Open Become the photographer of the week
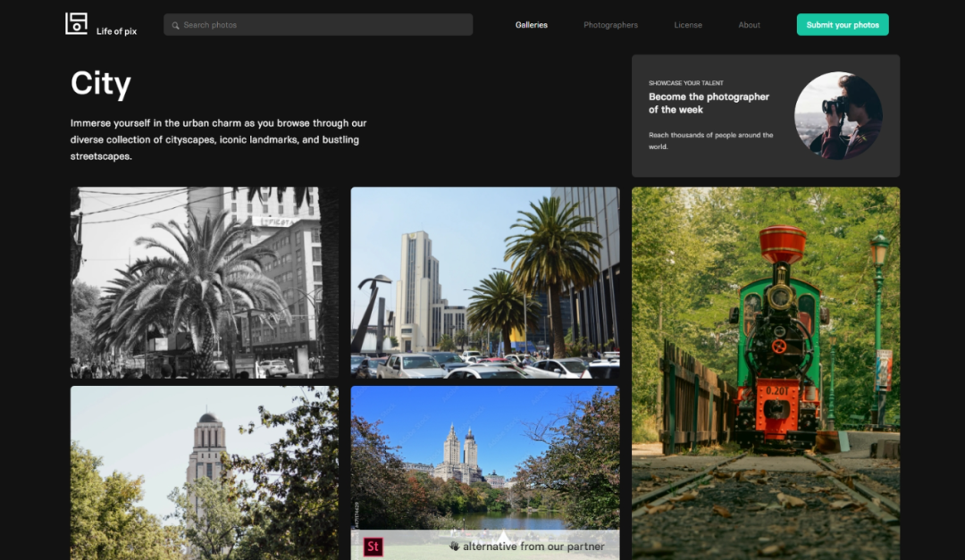This screenshot has height=560, width=965. (x=709, y=103)
